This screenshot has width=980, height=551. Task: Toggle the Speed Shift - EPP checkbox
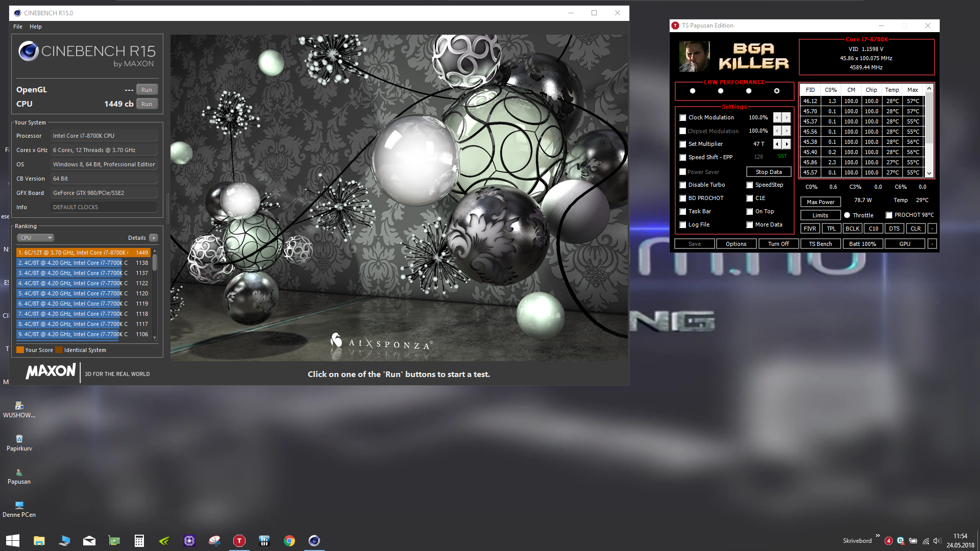682,157
